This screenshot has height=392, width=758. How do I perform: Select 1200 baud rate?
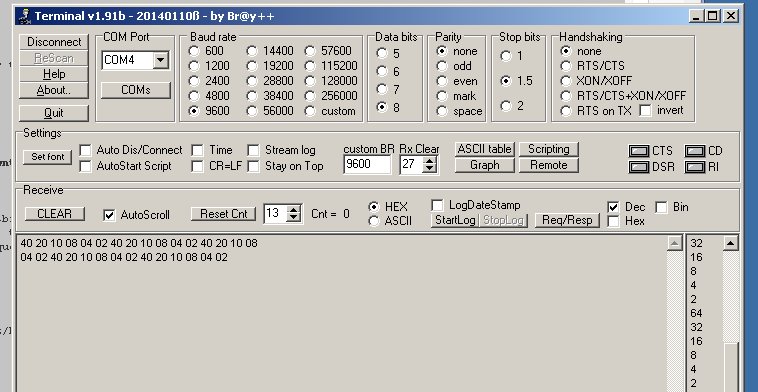pos(194,66)
